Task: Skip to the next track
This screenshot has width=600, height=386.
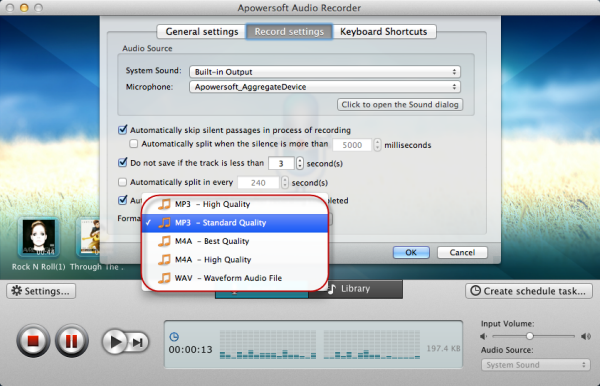Action: (138, 342)
